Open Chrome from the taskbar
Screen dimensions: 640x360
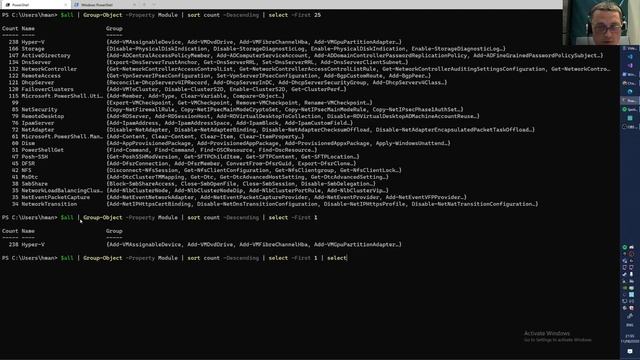click(x=630, y=83)
